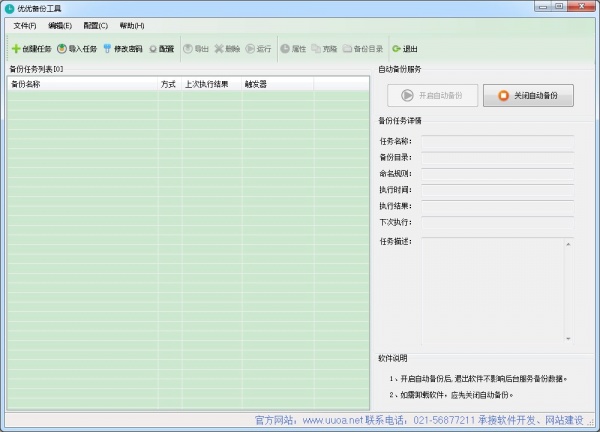The image size is (600, 432).
Task: Click the 创建任务 (create task) toolbar icon
Action: click(16, 49)
